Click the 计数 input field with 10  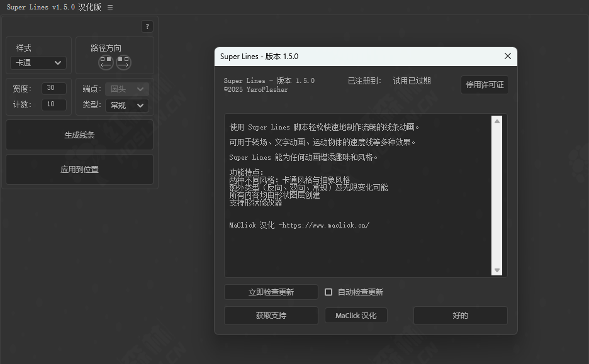pyautogui.click(x=54, y=104)
